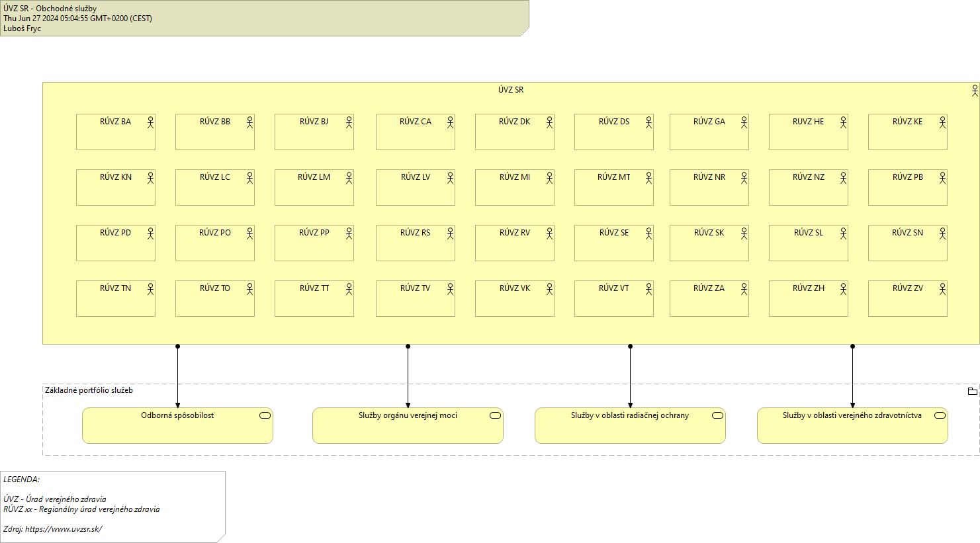Click the timestamp Thu Jun 27 2024 line
This screenshot has width=980, height=543.
coord(77,19)
